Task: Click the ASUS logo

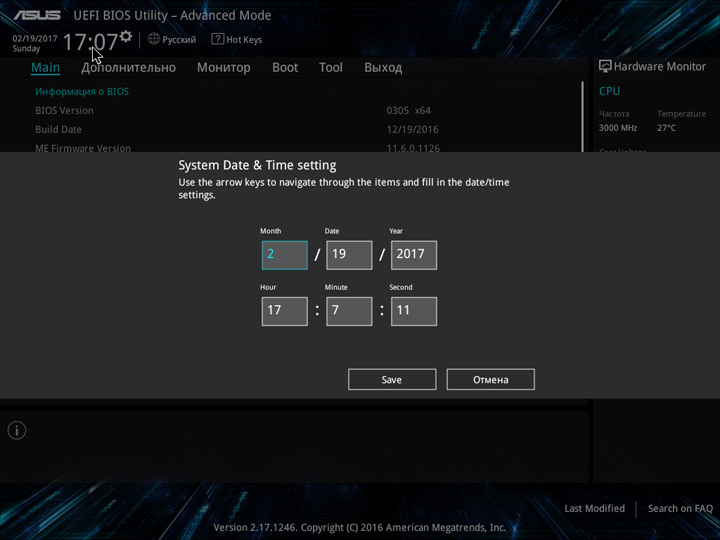Action: tap(37, 15)
